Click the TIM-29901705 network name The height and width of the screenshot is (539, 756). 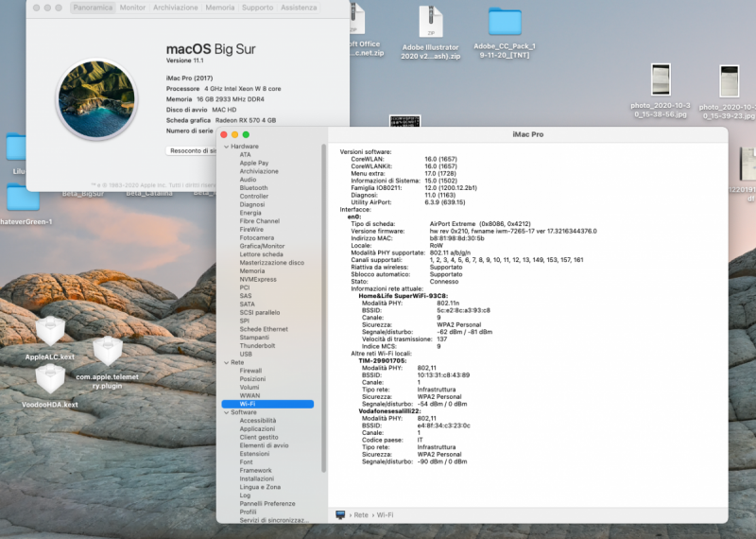[383, 360]
